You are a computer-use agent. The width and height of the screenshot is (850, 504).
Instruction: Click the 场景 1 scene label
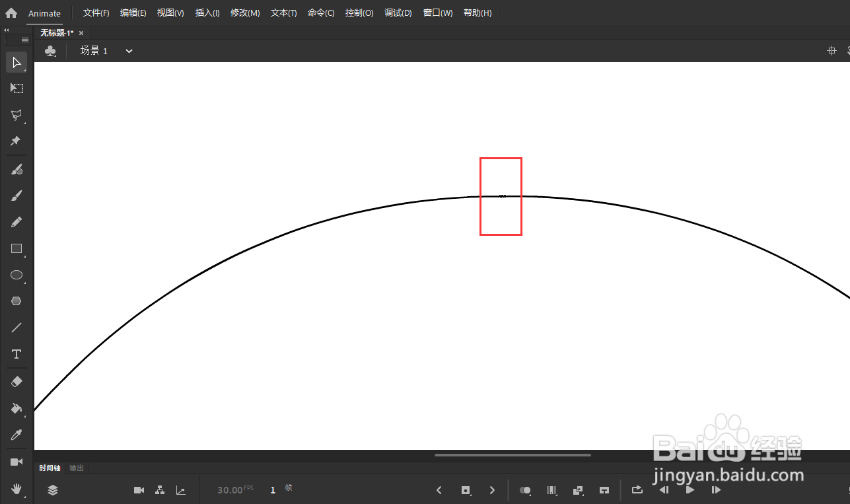pyautogui.click(x=94, y=51)
